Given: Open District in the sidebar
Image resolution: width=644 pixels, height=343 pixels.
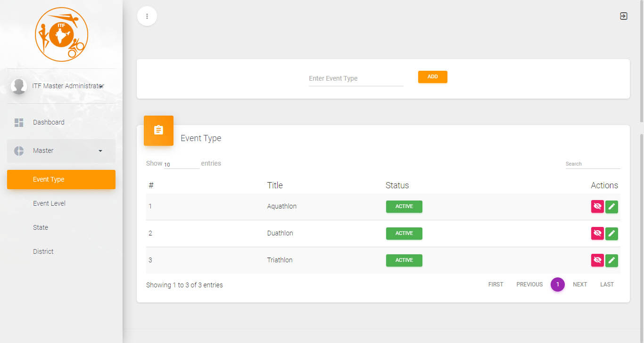Looking at the screenshot, I should (61, 251).
